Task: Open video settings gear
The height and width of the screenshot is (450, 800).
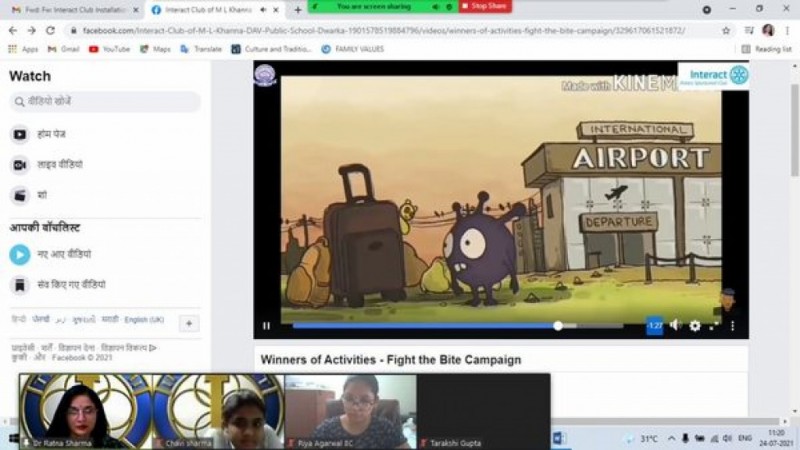Action: coord(695,326)
